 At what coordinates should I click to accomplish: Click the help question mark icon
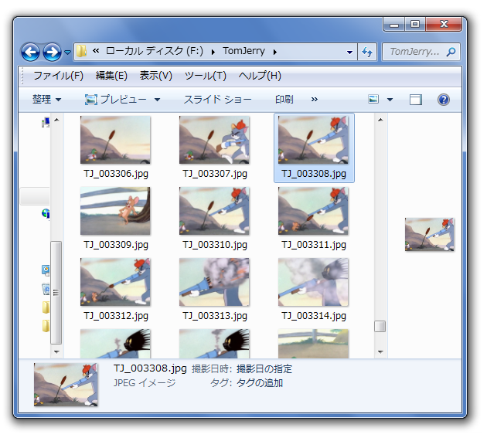[x=444, y=100]
